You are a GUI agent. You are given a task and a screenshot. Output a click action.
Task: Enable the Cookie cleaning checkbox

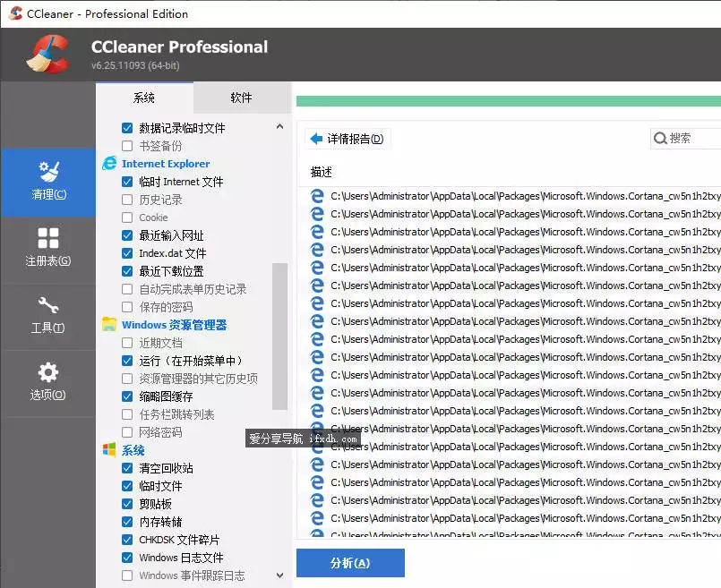point(125,217)
